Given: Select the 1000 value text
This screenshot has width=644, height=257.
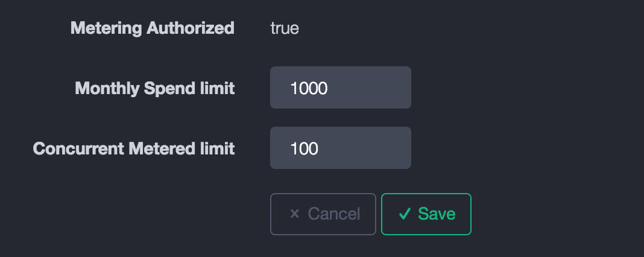Looking at the screenshot, I should pyautogui.click(x=309, y=89).
